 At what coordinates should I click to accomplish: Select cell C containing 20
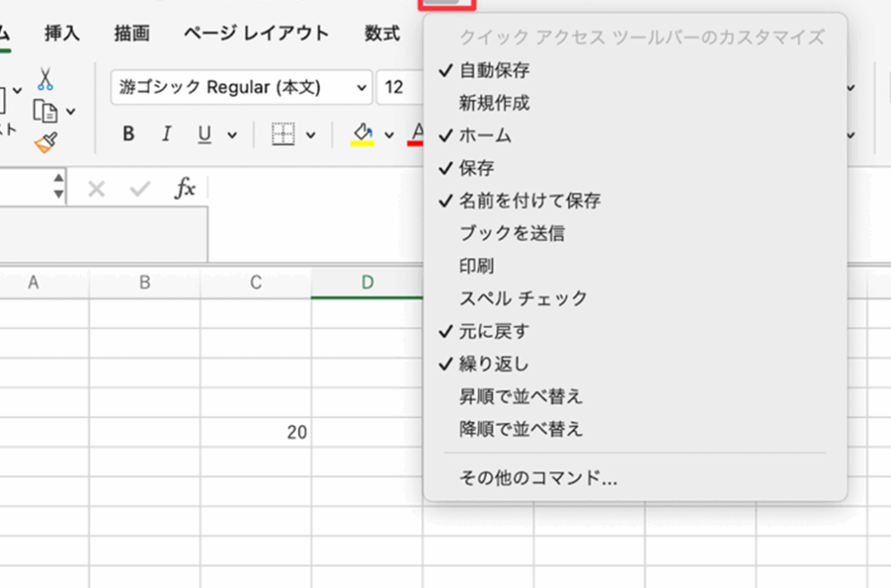[x=256, y=432]
